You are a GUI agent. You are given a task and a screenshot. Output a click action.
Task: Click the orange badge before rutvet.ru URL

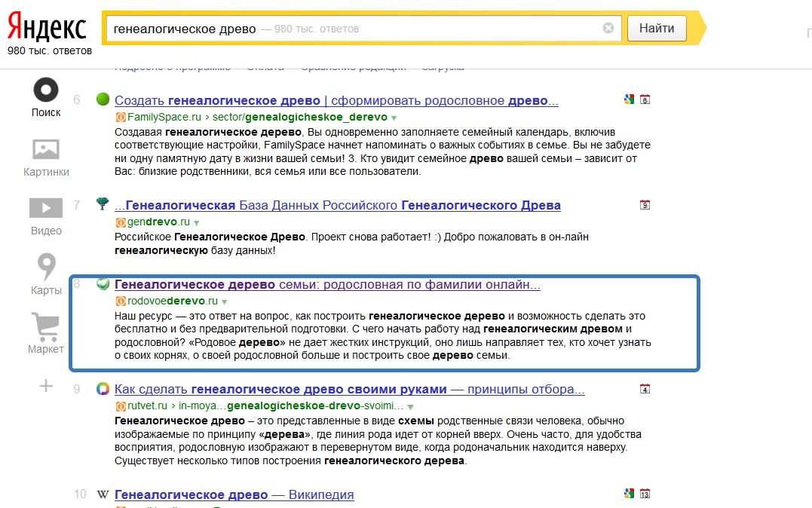pos(121,406)
